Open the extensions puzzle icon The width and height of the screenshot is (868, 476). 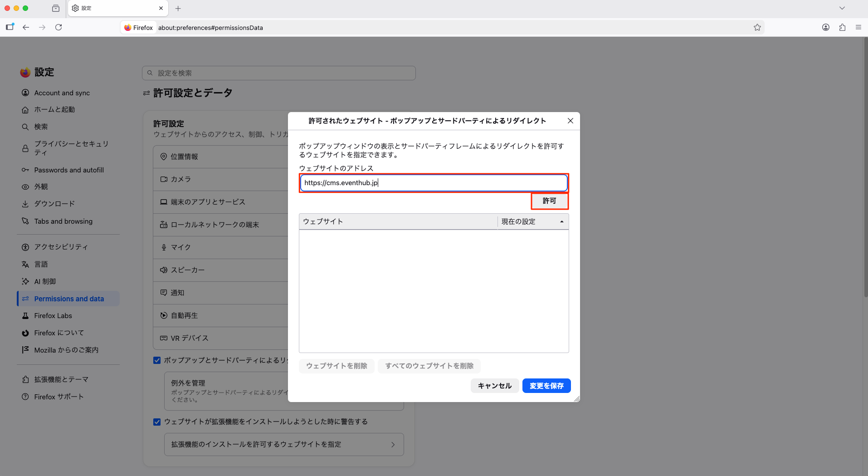coord(842,27)
